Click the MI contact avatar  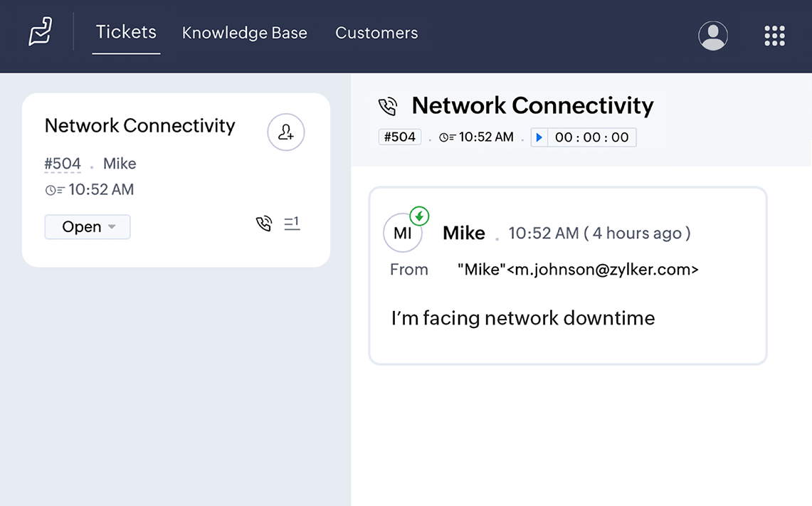pyautogui.click(x=402, y=233)
